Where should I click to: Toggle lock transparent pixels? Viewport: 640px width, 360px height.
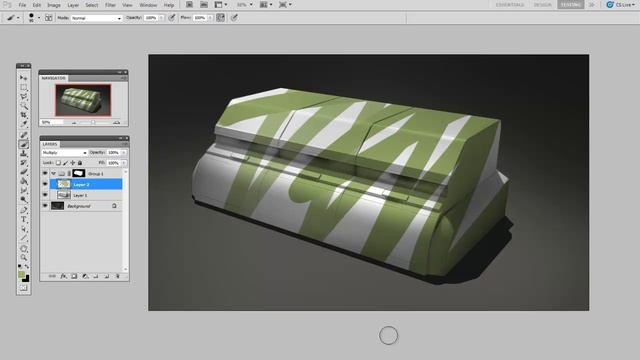(x=58, y=163)
